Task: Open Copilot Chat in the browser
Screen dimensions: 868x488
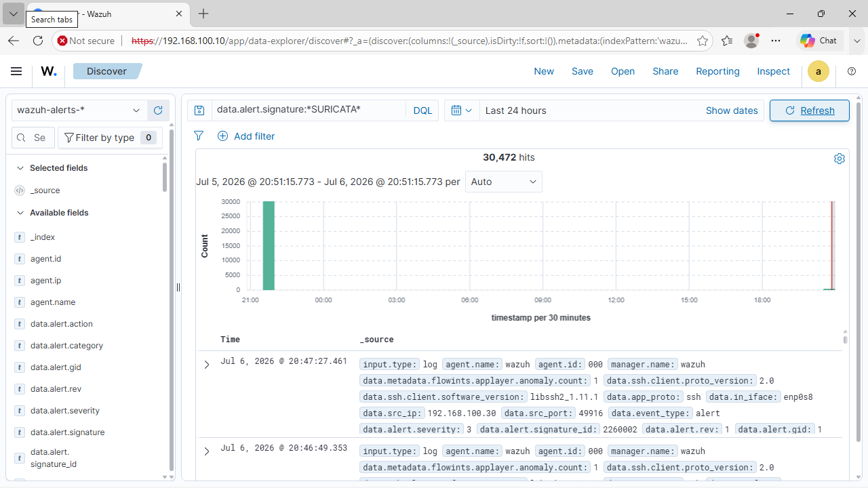Action: [818, 41]
